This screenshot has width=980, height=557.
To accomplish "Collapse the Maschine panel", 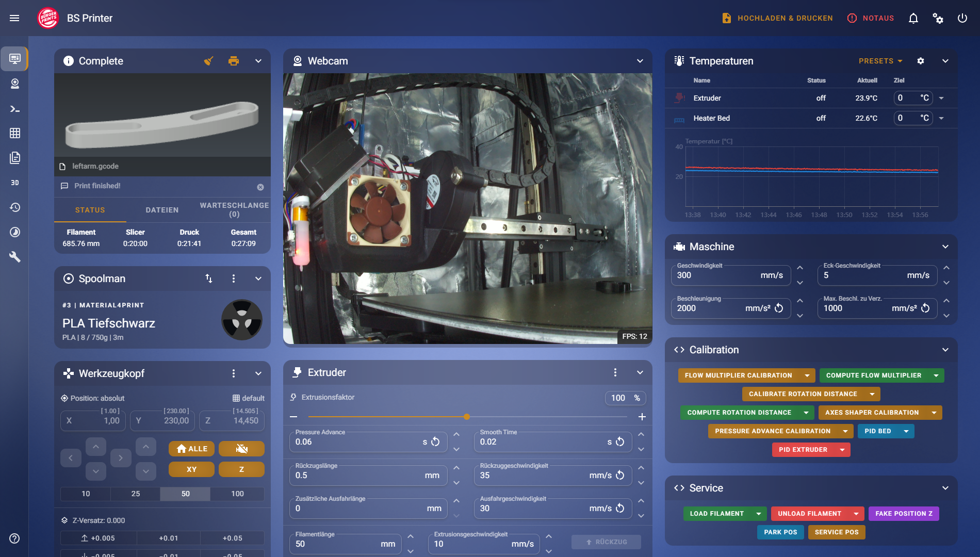I will coord(946,247).
